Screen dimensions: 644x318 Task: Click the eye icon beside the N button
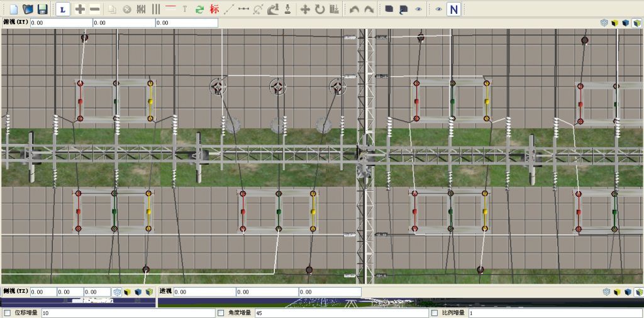[439, 9]
